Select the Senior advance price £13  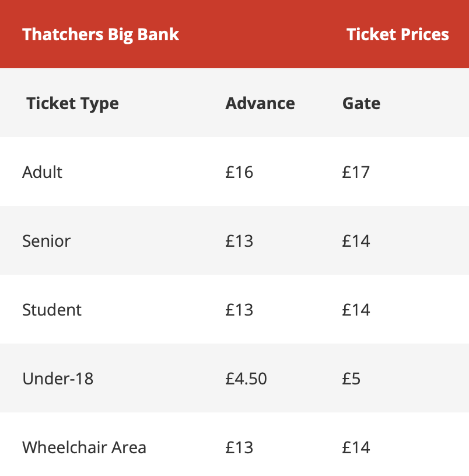239,241
